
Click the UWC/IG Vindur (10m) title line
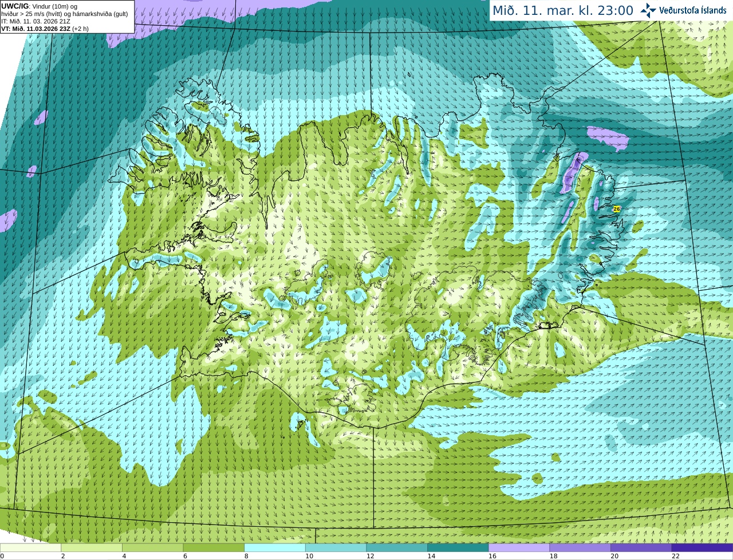tap(39, 6)
